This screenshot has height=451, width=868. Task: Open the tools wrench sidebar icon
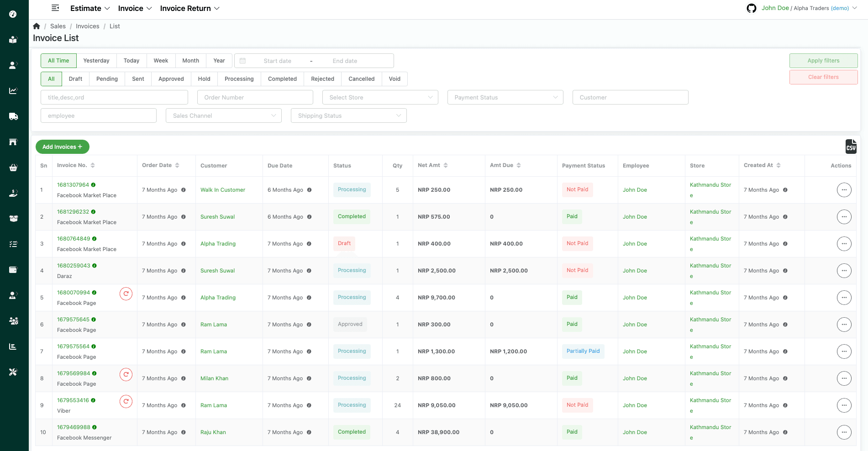tap(13, 372)
